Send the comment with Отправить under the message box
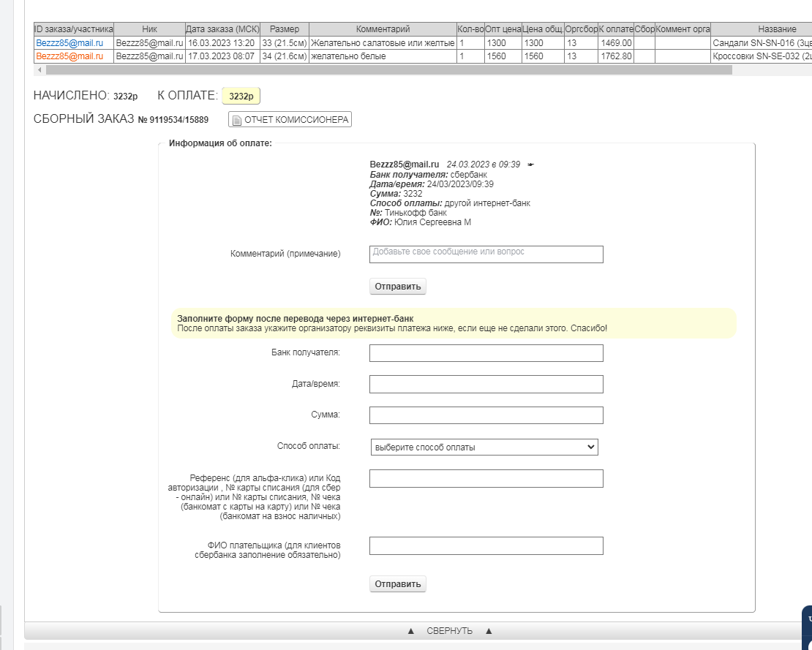 coord(398,286)
